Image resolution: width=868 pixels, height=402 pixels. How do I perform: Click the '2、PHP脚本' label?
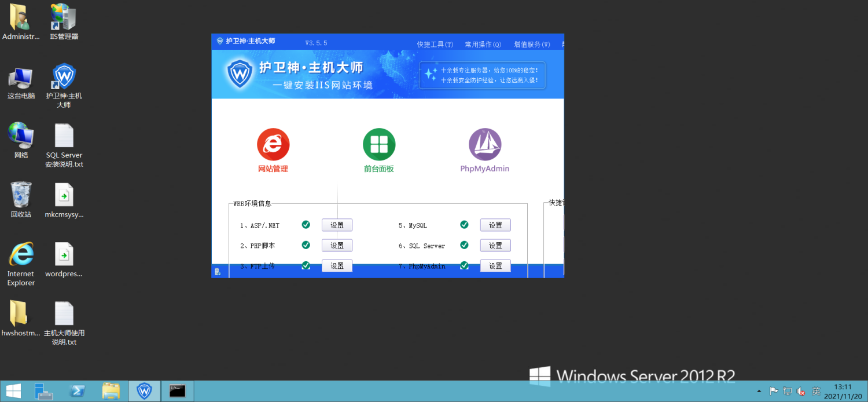(258, 246)
